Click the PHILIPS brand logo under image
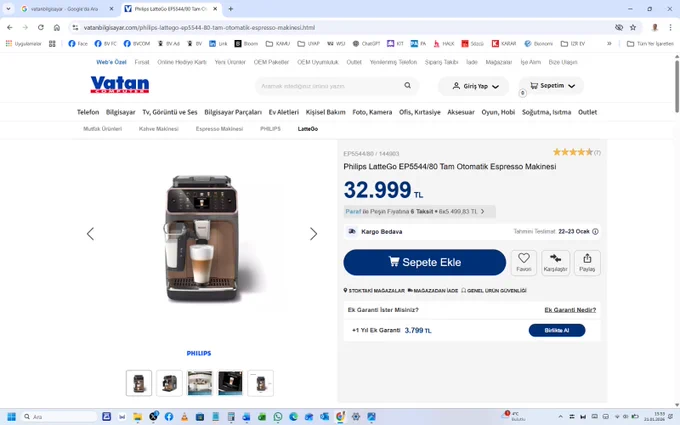Viewport: 680px width, 425px height. (x=199, y=353)
